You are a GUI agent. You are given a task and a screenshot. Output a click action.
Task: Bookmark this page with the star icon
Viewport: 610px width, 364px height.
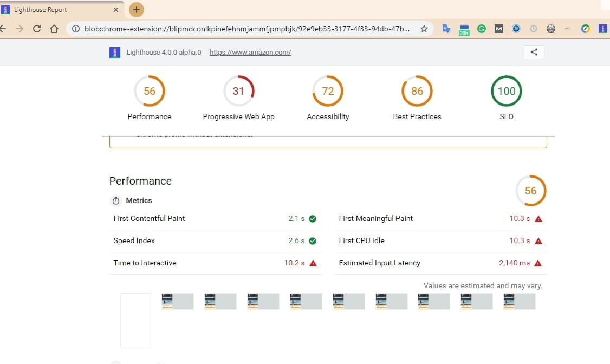(x=424, y=29)
